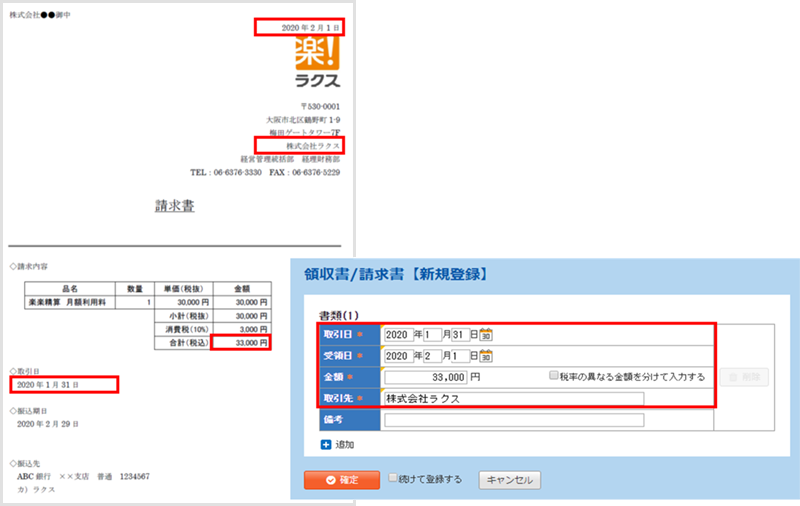Click the 受領日 field label
The image size is (800, 506).
(349, 356)
